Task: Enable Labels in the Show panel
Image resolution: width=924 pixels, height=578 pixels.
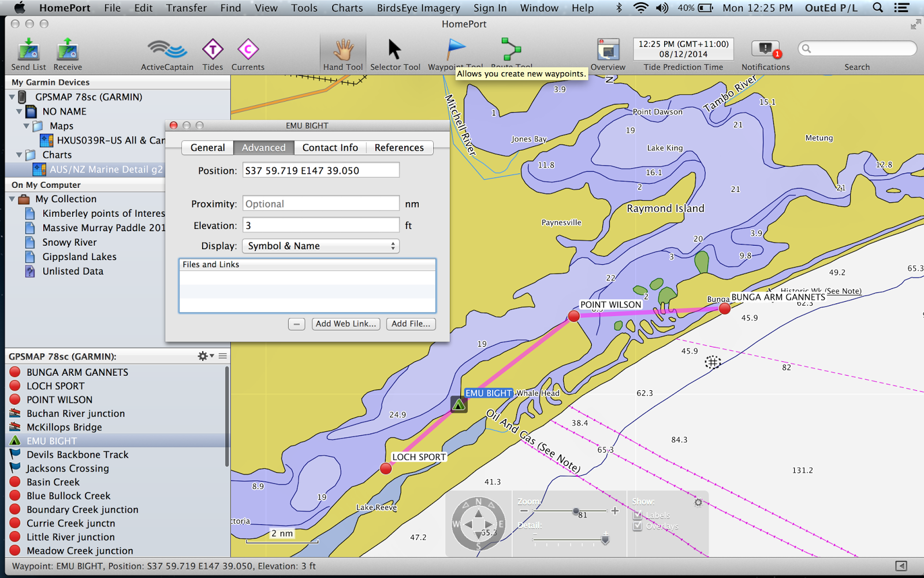Action: (638, 514)
